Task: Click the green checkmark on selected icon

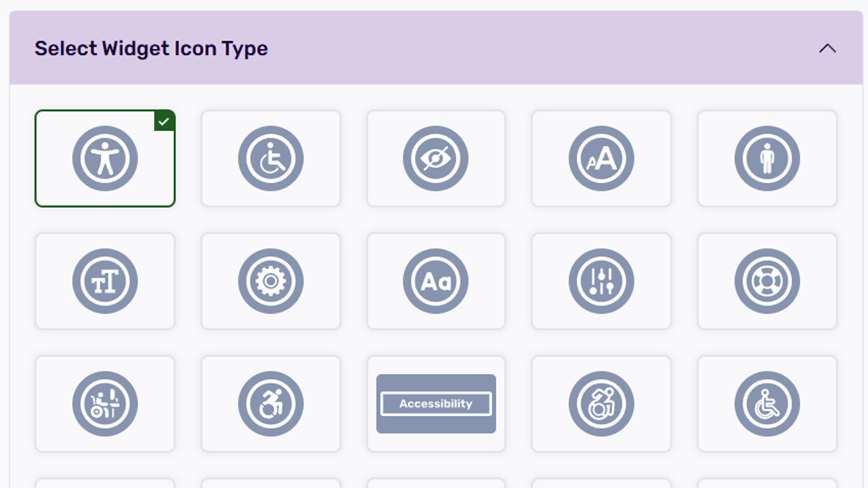Action: point(164,121)
